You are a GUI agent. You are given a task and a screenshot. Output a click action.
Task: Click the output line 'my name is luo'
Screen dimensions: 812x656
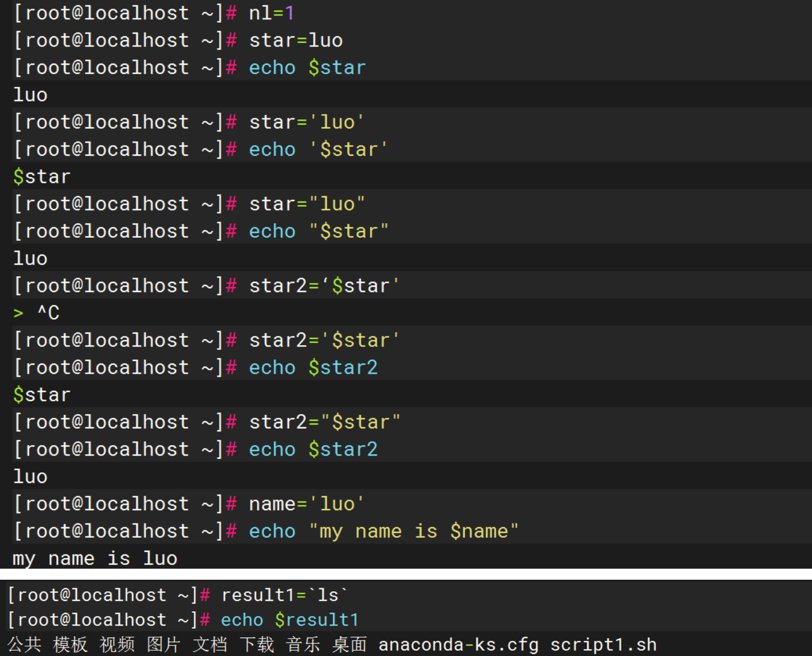95,559
